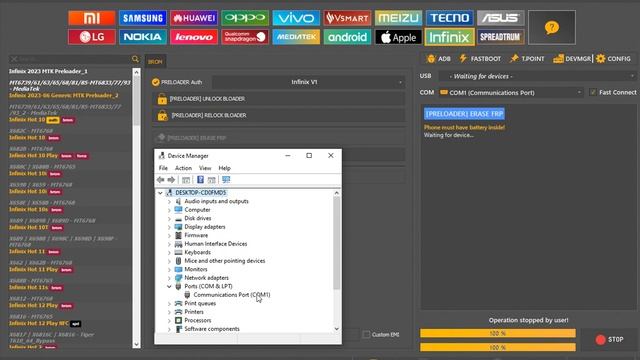Click the Device Manager back arrow
640x360 pixels.
click(160, 180)
